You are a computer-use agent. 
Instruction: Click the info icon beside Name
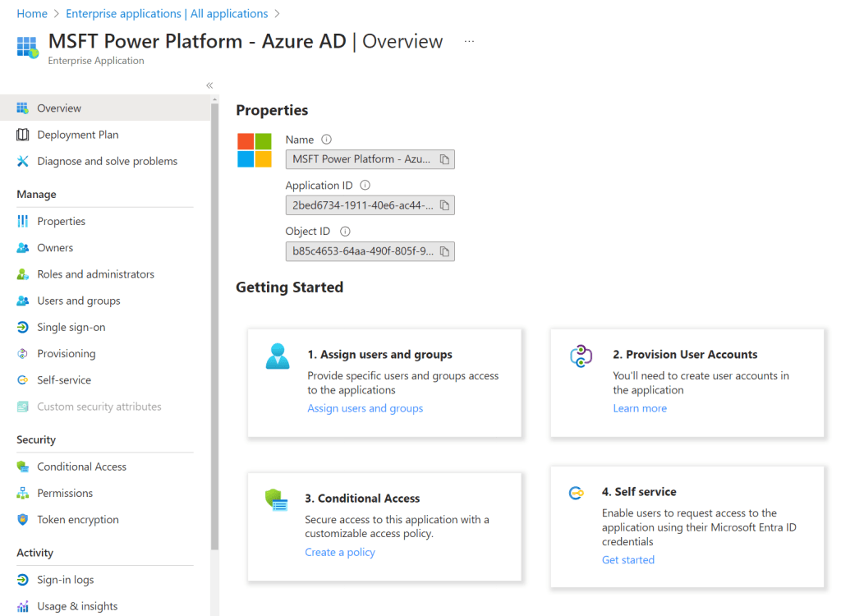(326, 140)
